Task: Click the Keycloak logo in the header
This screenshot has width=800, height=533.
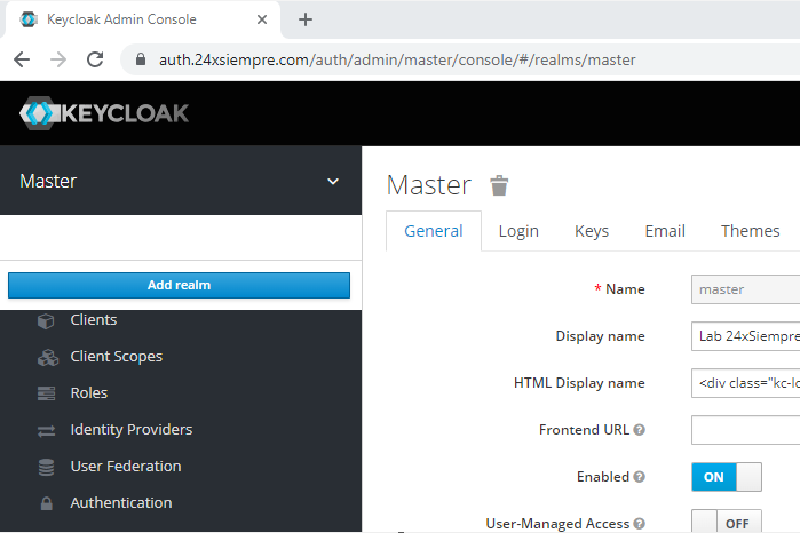Action: (x=104, y=113)
